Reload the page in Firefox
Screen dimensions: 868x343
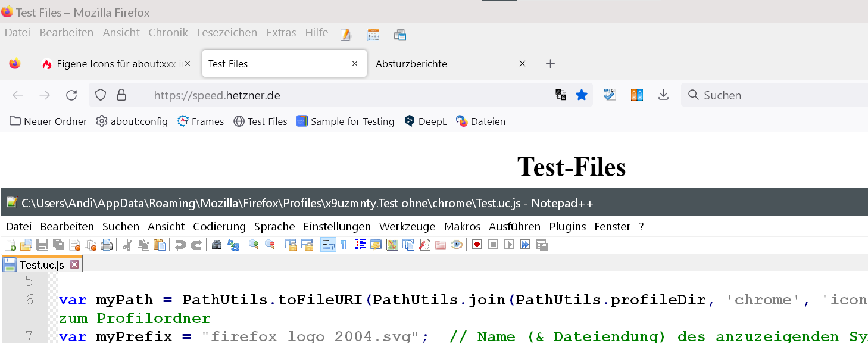[71, 95]
